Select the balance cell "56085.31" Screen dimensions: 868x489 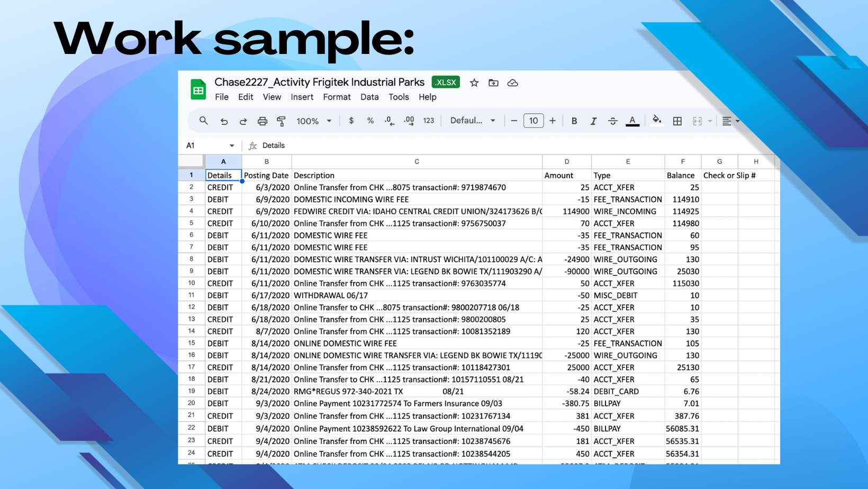(x=683, y=429)
